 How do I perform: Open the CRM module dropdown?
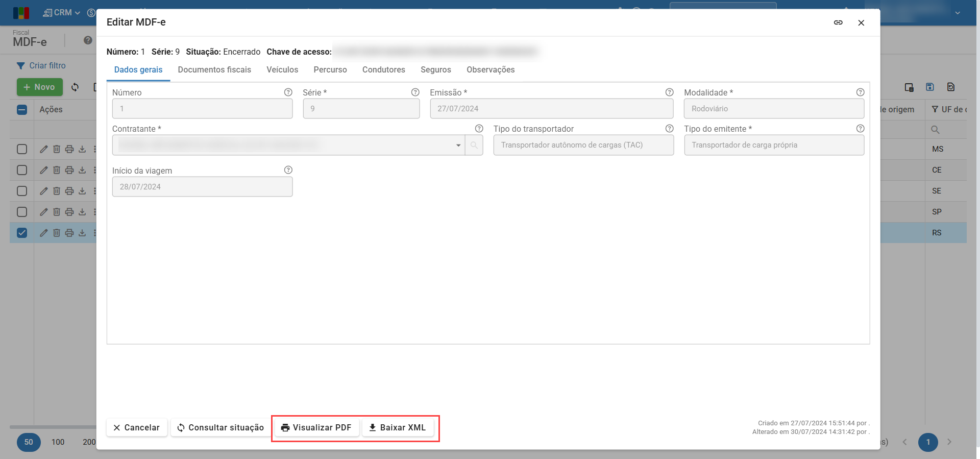(x=62, y=13)
